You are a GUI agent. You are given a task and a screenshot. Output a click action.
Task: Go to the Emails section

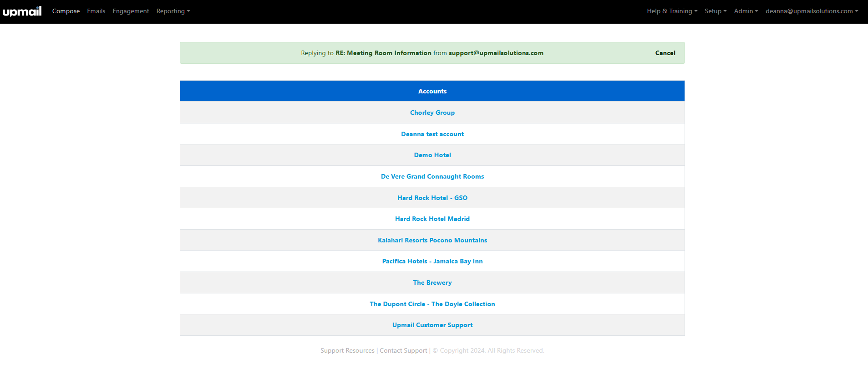pos(96,11)
